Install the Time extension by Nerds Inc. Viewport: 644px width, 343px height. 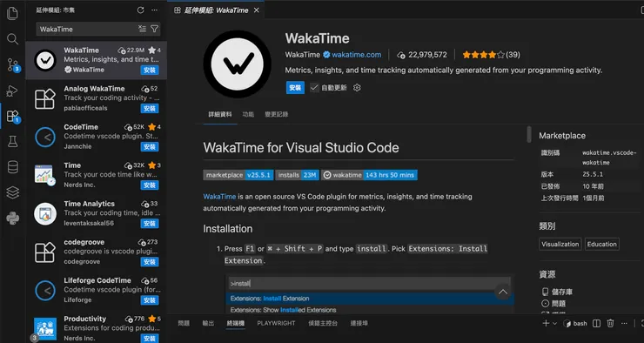[x=150, y=185]
